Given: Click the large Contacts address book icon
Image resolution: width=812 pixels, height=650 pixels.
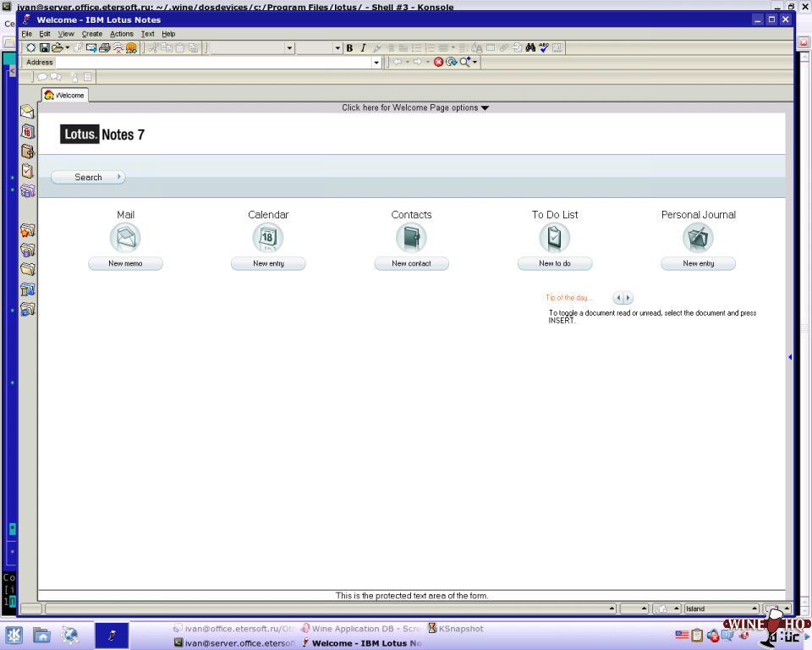Looking at the screenshot, I should (411, 238).
